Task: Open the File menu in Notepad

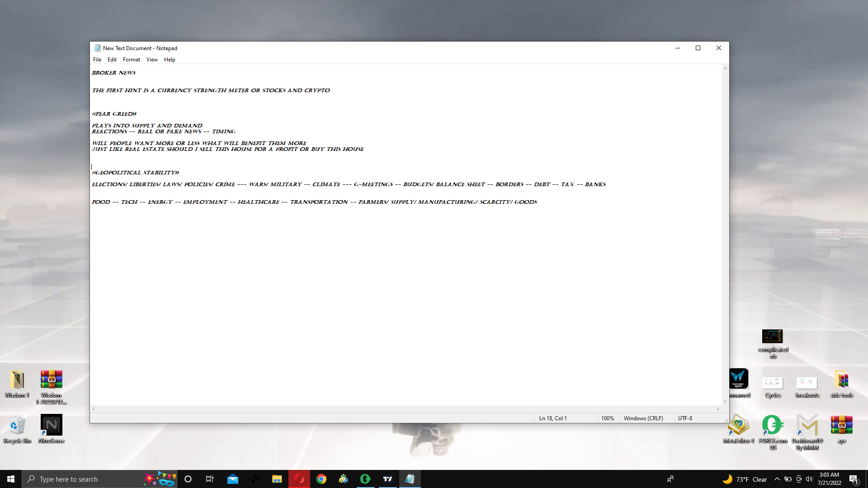Action: 97,60
